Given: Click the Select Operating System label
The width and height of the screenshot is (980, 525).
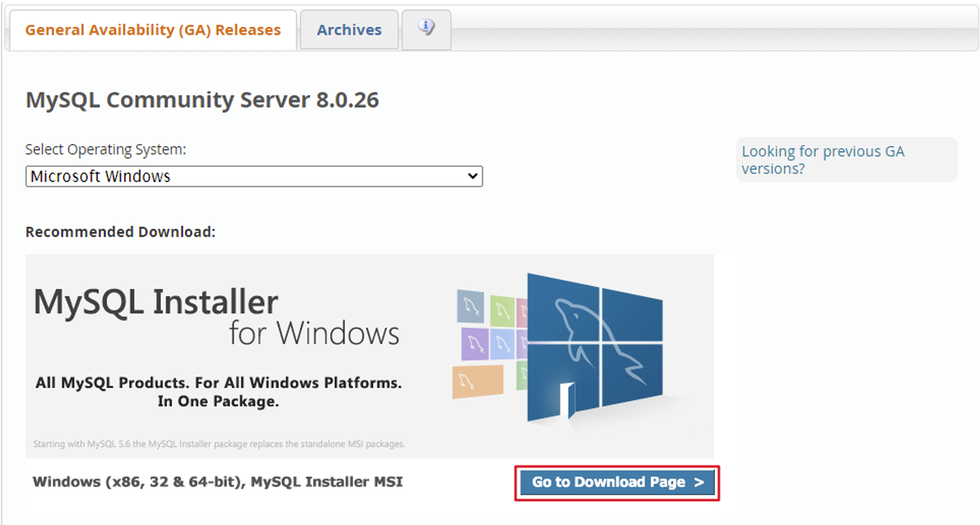Looking at the screenshot, I should [x=106, y=150].
